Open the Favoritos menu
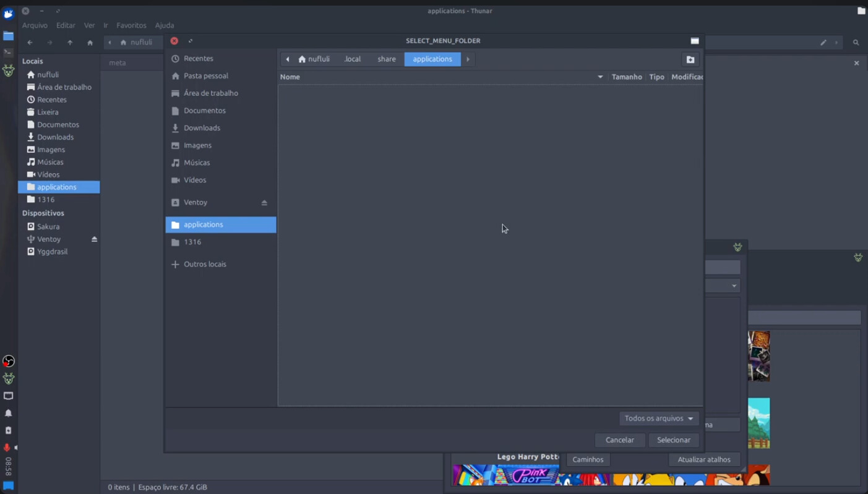This screenshot has width=868, height=494. (x=131, y=25)
